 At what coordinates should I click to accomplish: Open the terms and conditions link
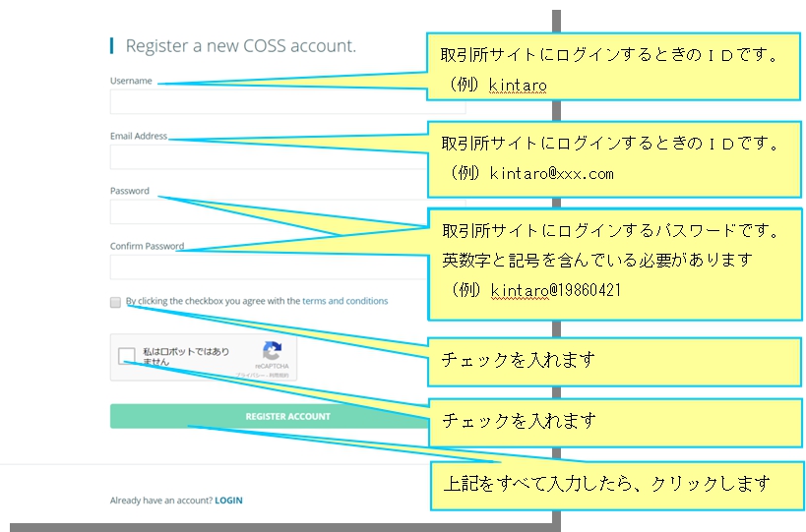pos(344,301)
